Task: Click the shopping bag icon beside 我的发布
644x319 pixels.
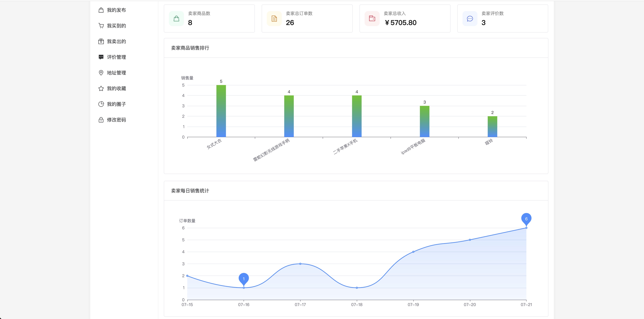Action: [101, 10]
